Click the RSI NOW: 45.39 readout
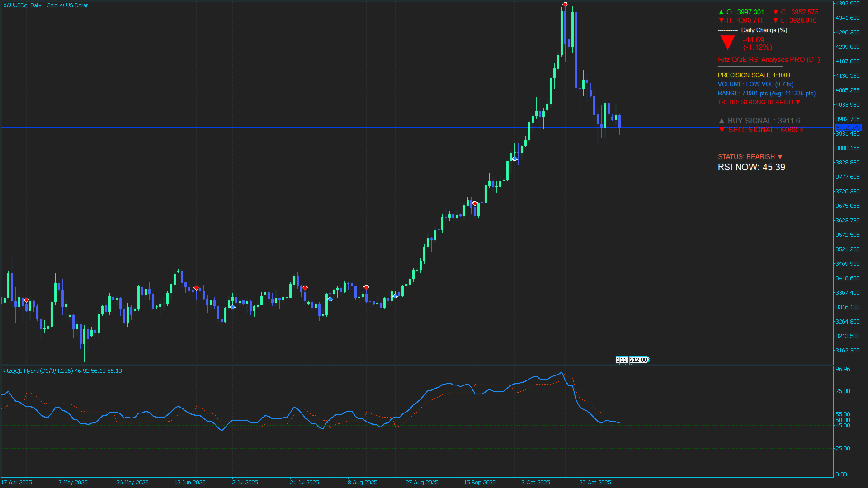 [x=751, y=167]
